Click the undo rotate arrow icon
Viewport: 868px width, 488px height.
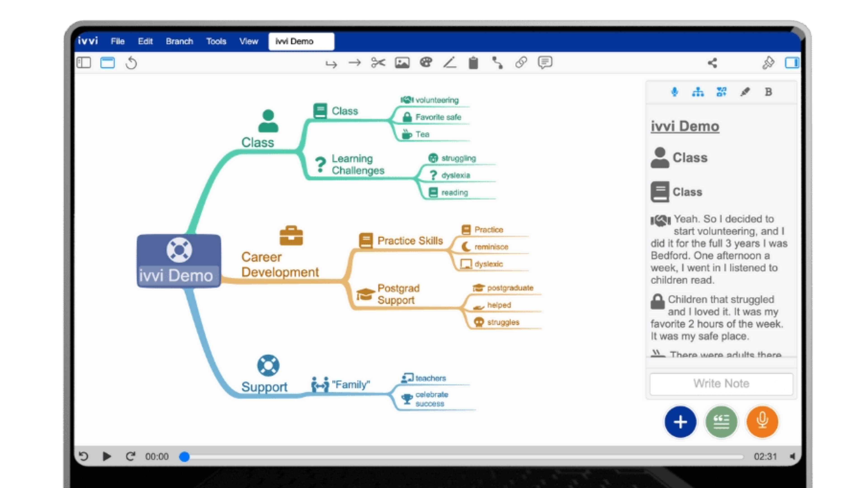click(131, 63)
